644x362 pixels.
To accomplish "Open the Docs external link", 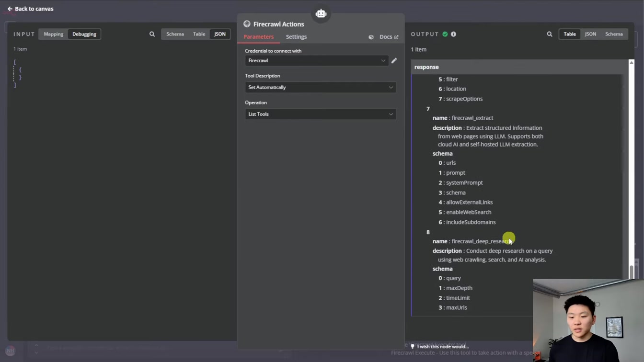I will [389, 37].
